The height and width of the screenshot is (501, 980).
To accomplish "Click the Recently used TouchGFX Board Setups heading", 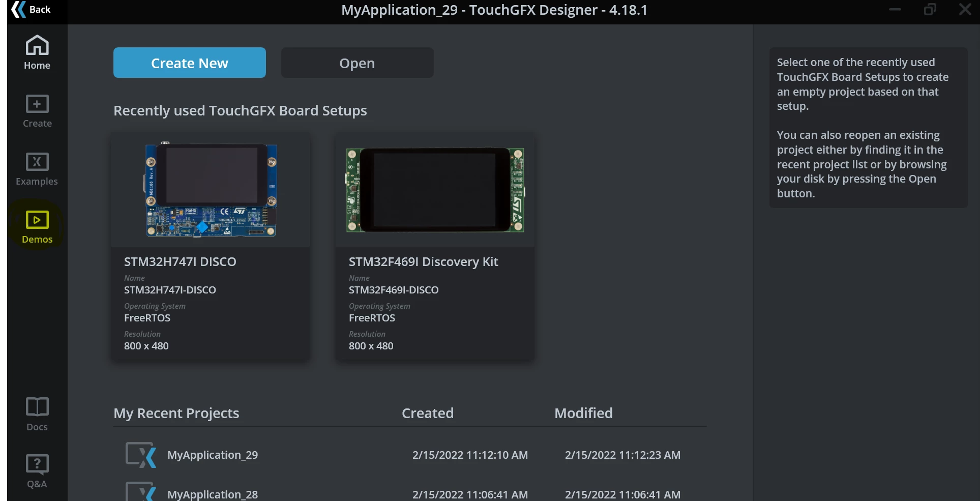I will click(x=240, y=110).
